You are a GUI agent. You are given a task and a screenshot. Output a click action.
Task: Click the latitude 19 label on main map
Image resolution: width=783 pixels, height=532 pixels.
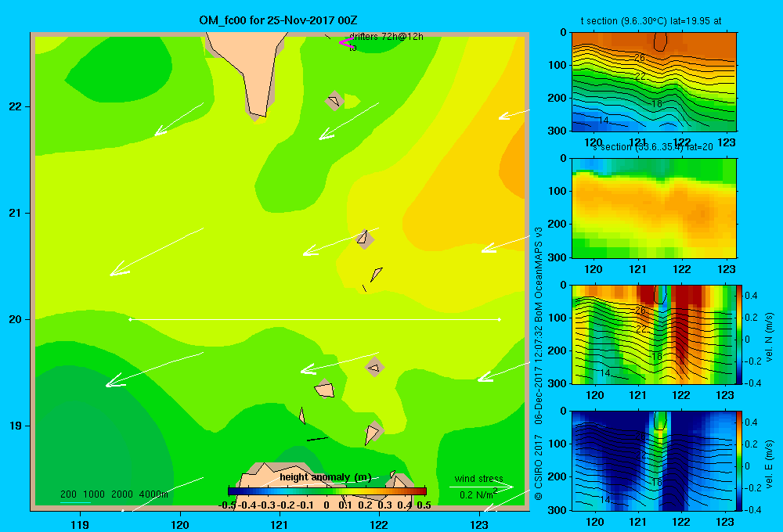click(x=15, y=426)
